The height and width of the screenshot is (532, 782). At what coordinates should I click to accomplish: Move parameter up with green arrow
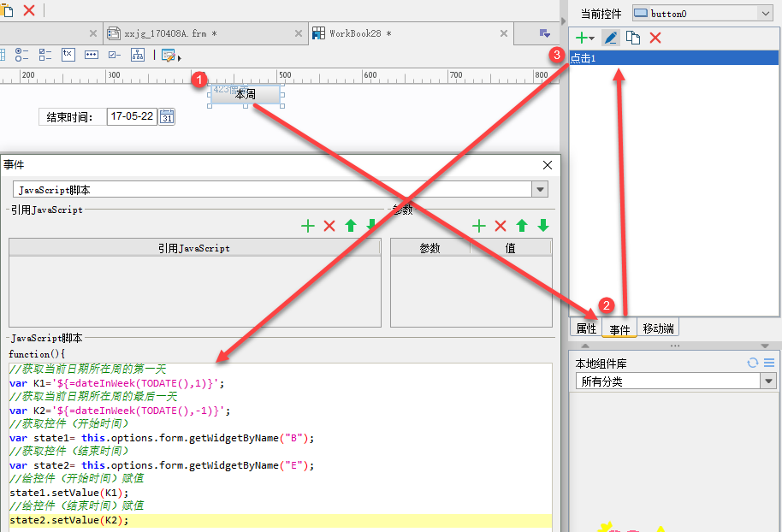tap(522, 226)
